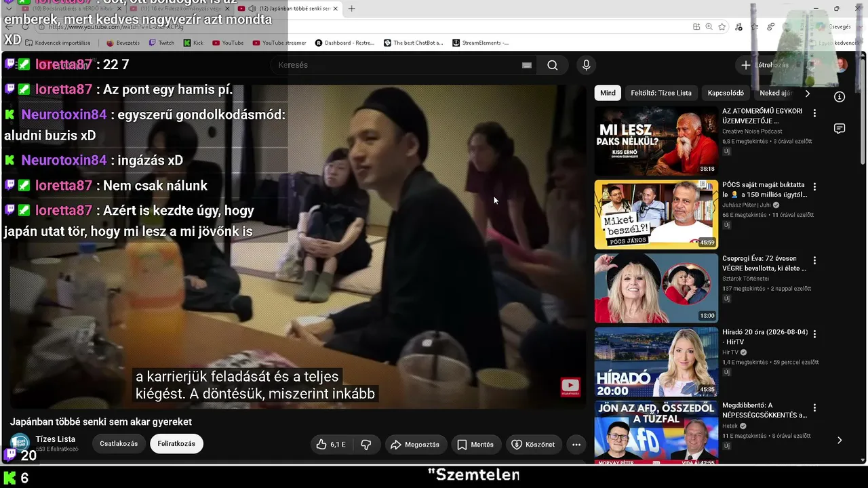Open Kedvencek importálása bookmark
Image resolution: width=868 pixels, height=488 pixels.
[x=58, y=43]
